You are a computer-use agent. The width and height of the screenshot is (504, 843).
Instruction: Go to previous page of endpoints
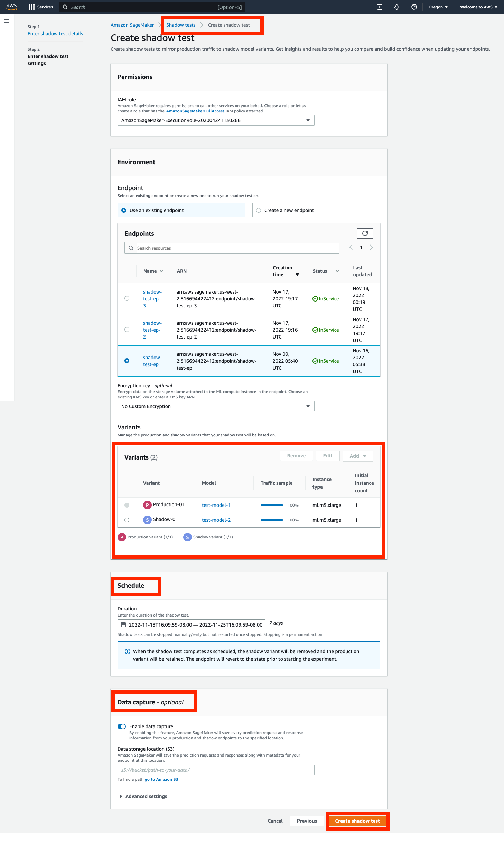click(x=351, y=247)
